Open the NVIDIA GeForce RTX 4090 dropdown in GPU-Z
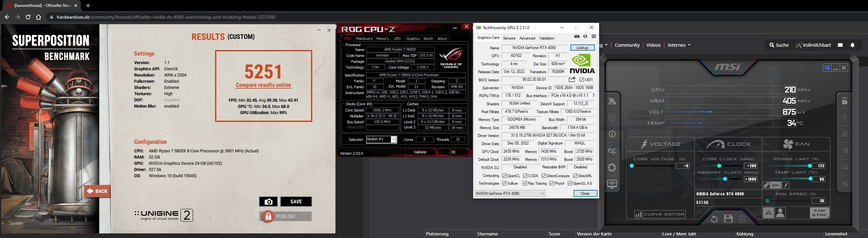 coord(510,194)
